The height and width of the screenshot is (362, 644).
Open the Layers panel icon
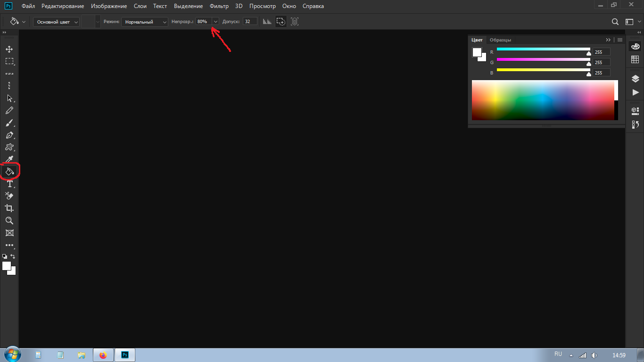[x=635, y=79]
